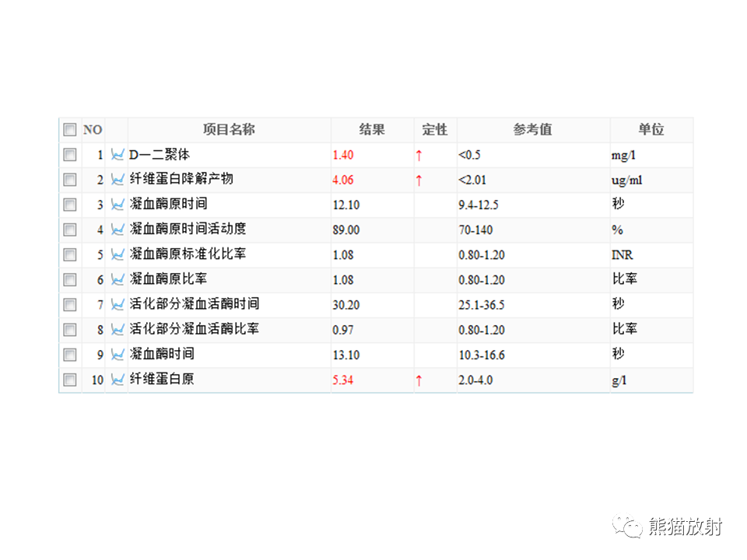Click the % unit in row 4
The height and width of the screenshot is (560, 747).
click(x=617, y=230)
